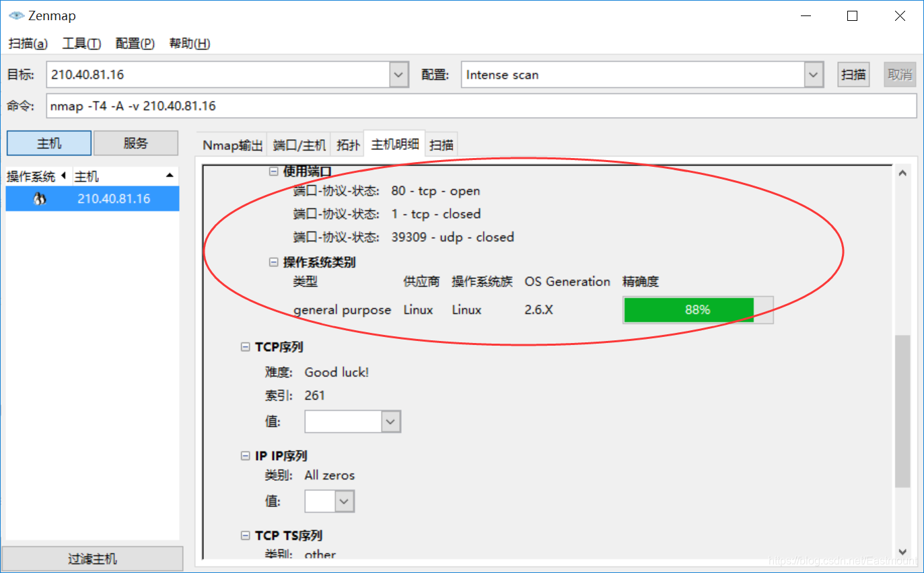Image resolution: width=924 pixels, height=573 pixels.
Task: Click the text 39309 - udp - closed
Action: [452, 237]
